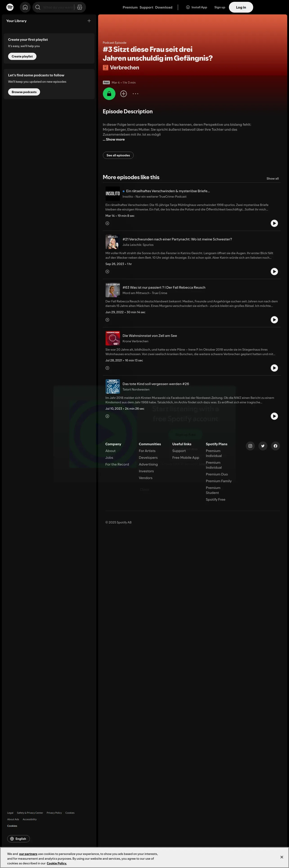
Task: Add Tatort Nordwesten episode with plus icon
Action: [x=107, y=416]
